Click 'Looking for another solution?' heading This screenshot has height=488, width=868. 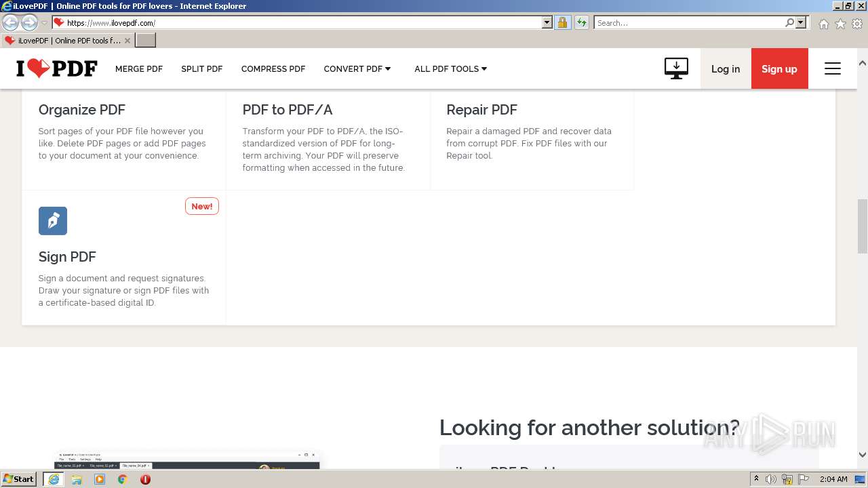pos(589,428)
